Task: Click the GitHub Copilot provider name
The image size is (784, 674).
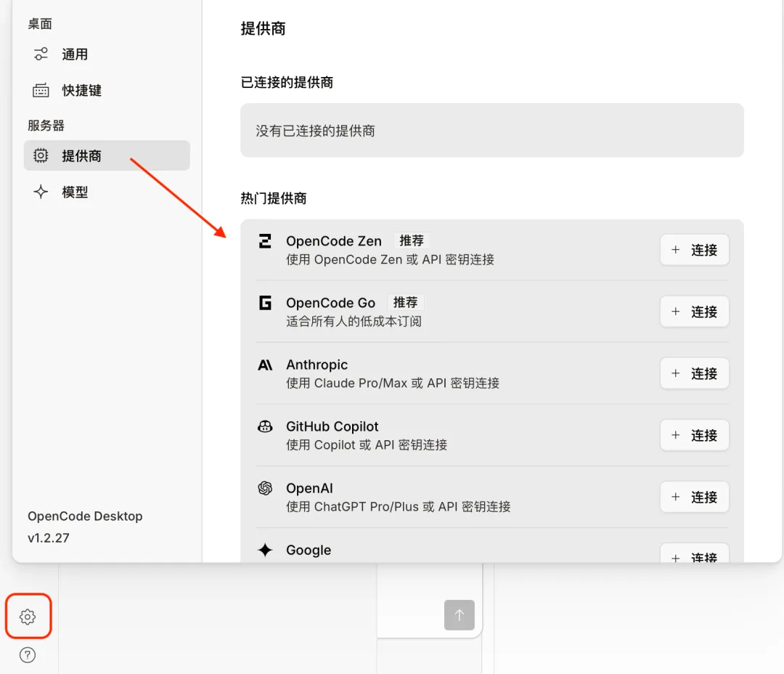Action: pos(332,426)
